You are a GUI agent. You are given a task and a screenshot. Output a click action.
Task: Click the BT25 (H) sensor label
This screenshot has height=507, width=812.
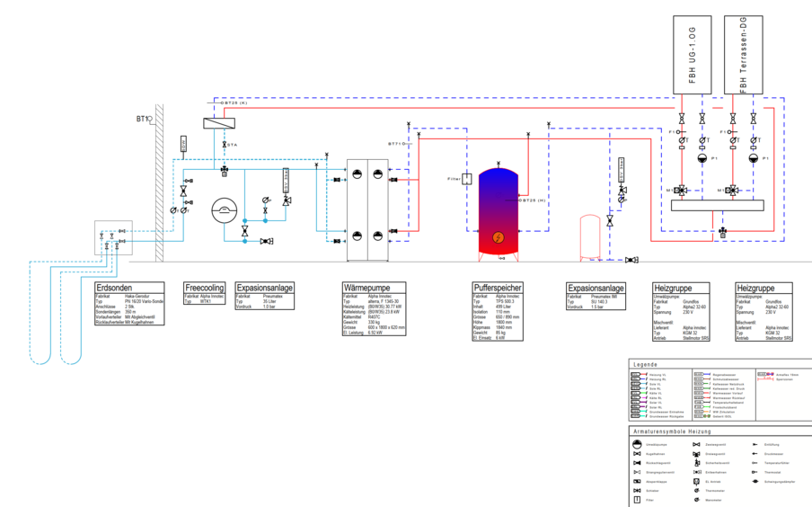pyautogui.click(x=534, y=200)
